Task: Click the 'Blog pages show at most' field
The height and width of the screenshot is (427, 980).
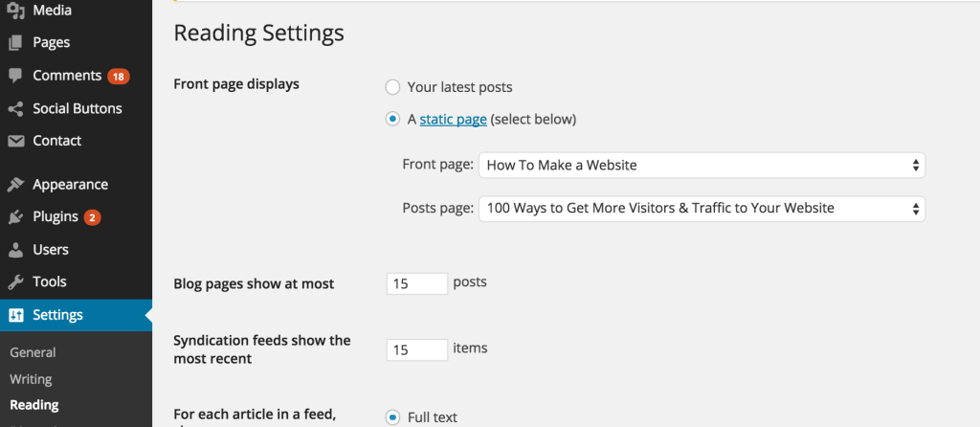Action: (x=417, y=283)
